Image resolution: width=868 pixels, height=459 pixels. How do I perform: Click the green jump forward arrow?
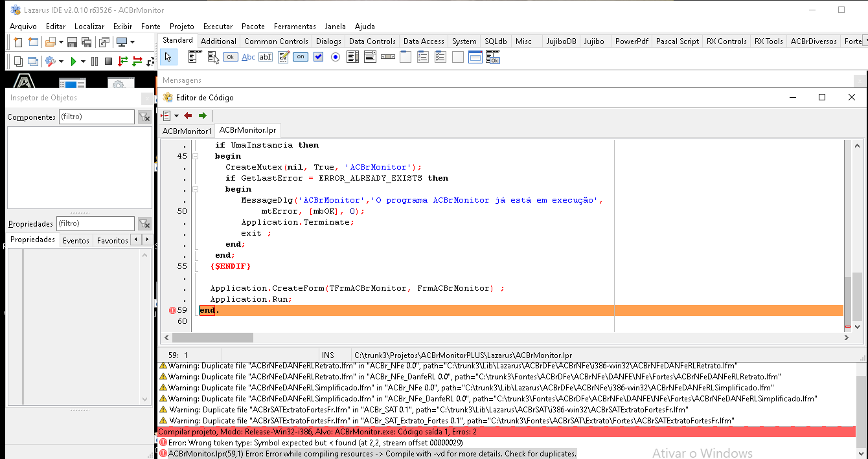203,115
